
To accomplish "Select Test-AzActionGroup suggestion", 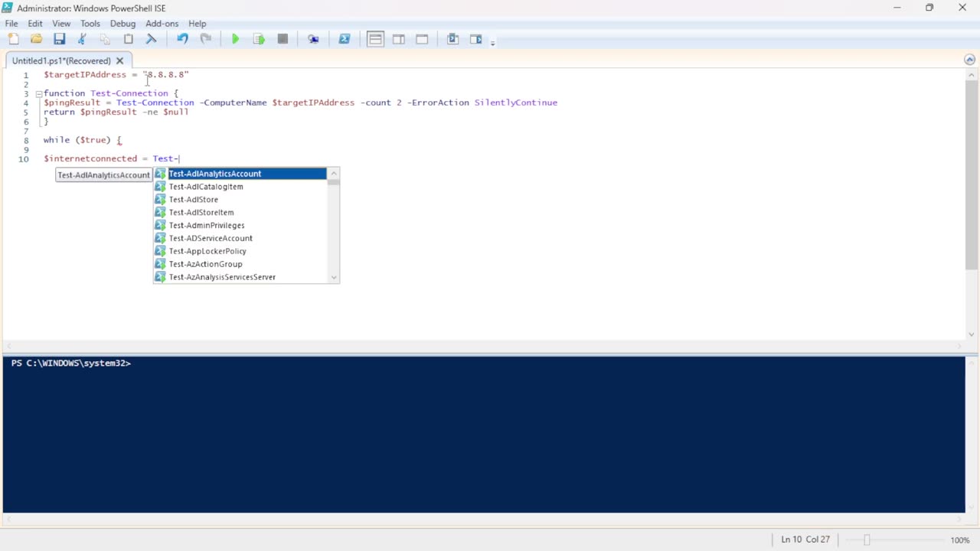I will [240, 264].
